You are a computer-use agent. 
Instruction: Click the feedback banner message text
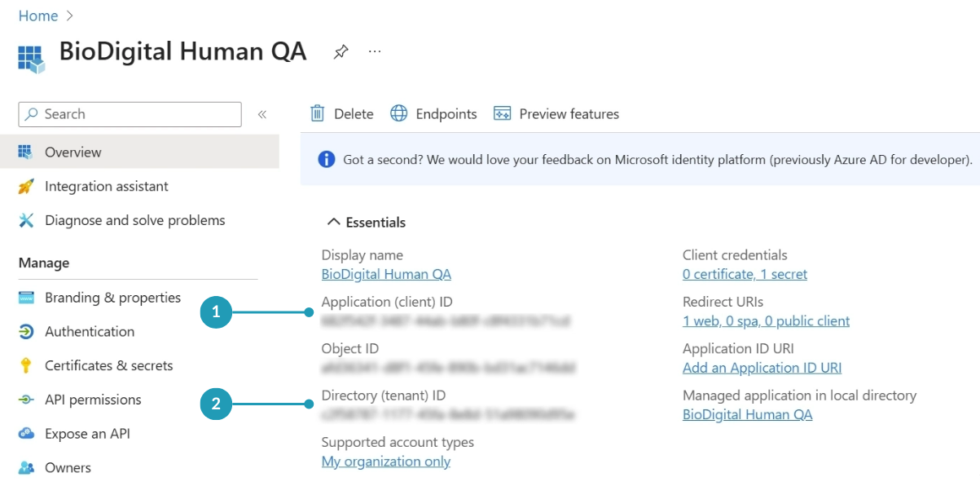657,159
